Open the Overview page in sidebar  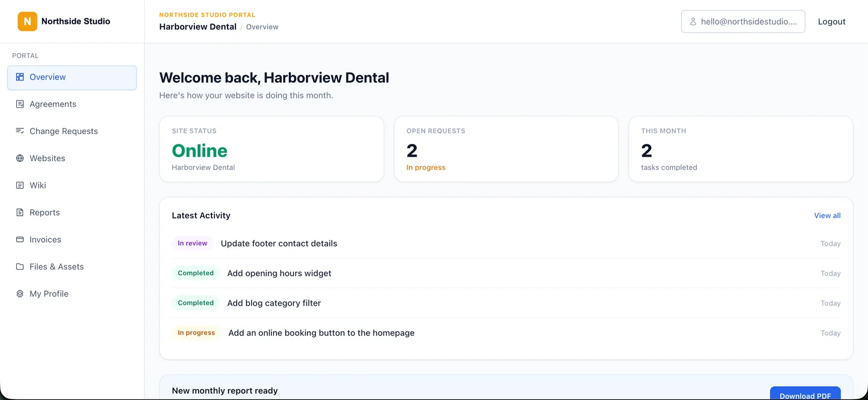click(72, 77)
